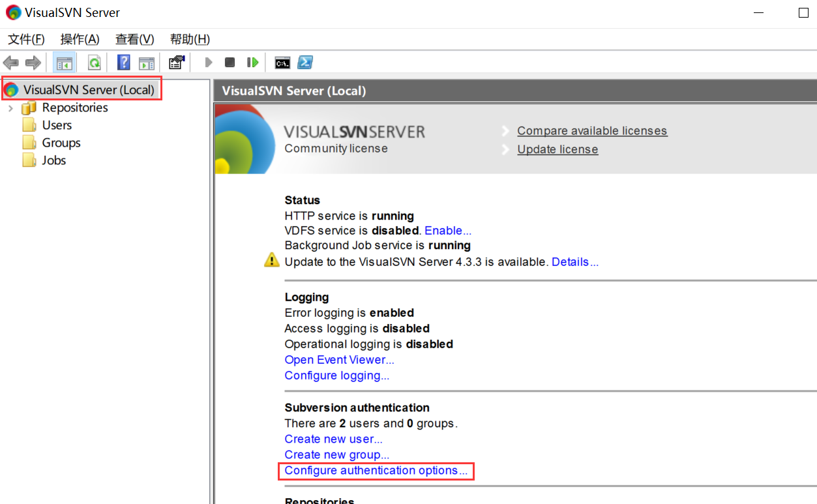Click the Users folder icon in tree
The height and width of the screenshot is (504, 817).
coord(29,125)
